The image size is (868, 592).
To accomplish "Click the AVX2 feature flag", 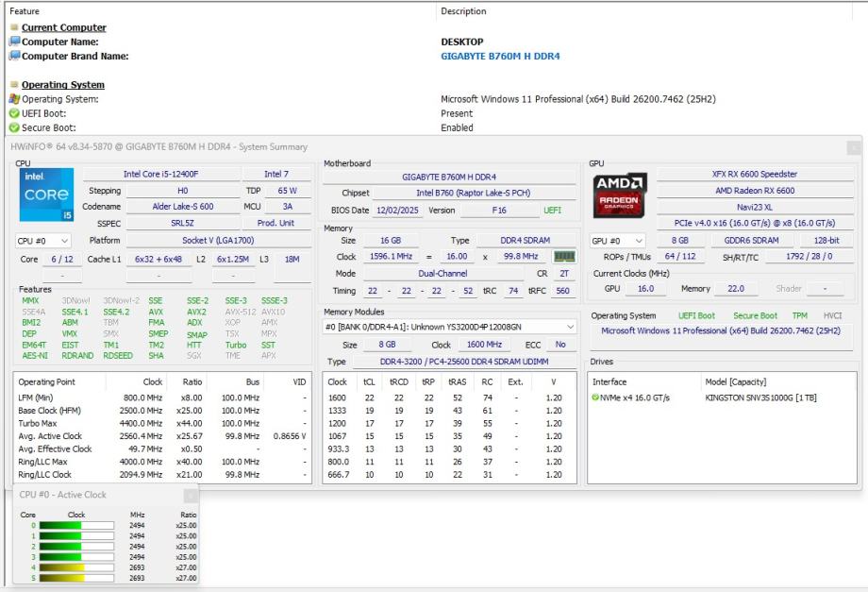I will tap(196, 312).
